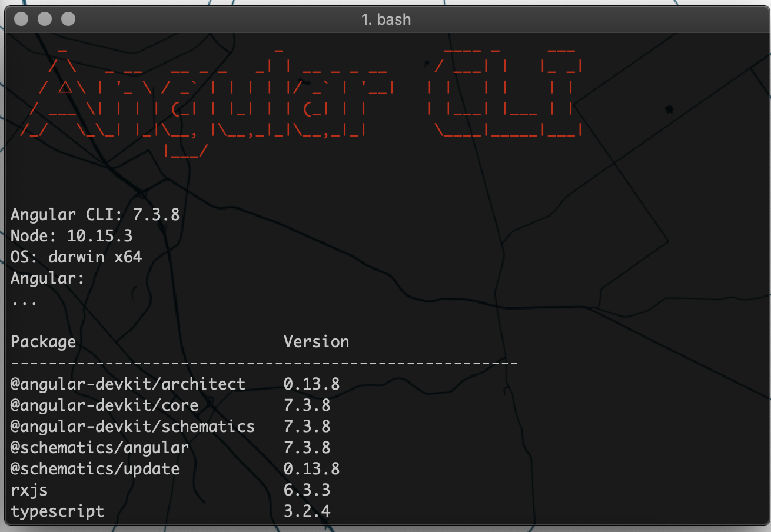This screenshot has height=532, width=771.
Task: Click the '1. bash' window title
Action: click(386, 19)
